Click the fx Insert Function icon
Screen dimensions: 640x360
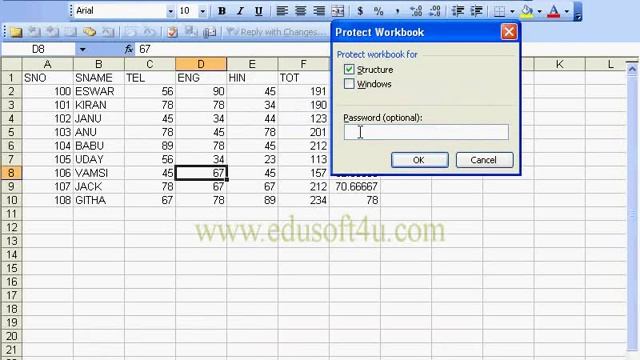[x=129, y=49]
